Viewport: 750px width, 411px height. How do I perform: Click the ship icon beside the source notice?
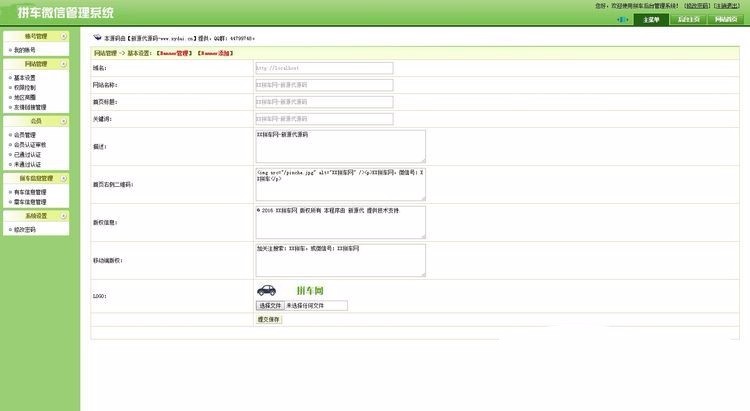tap(97, 37)
